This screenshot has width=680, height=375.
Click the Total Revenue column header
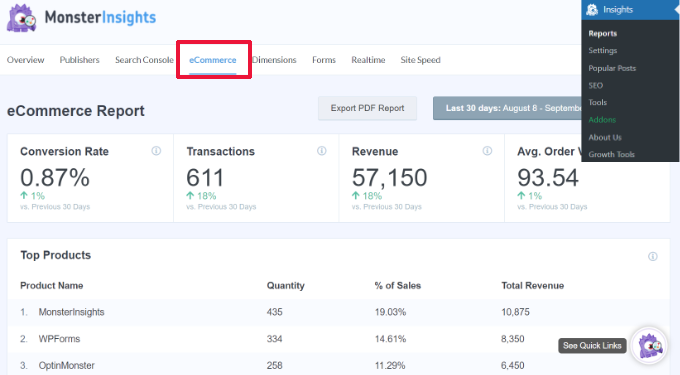pyautogui.click(x=533, y=286)
